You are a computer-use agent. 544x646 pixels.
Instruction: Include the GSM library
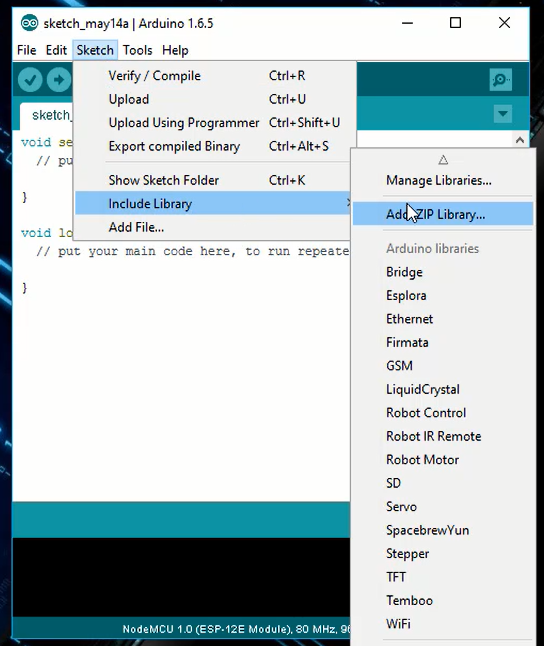pos(443,366)
